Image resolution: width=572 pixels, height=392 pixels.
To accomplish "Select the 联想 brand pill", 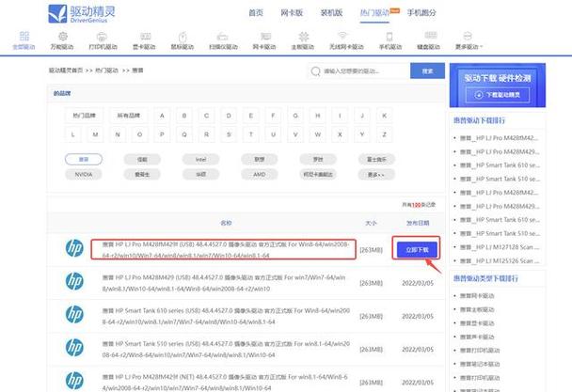I will coord(260,160).
